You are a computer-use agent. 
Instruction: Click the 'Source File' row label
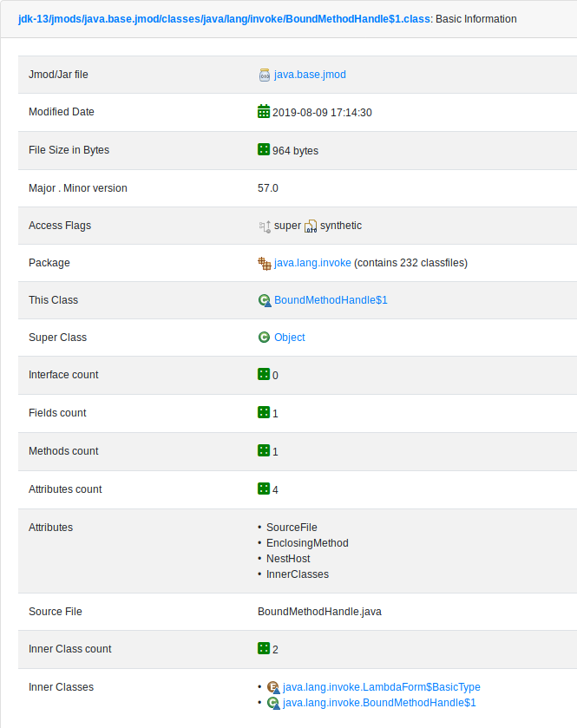pyautogui.click(x=56, y=612)
